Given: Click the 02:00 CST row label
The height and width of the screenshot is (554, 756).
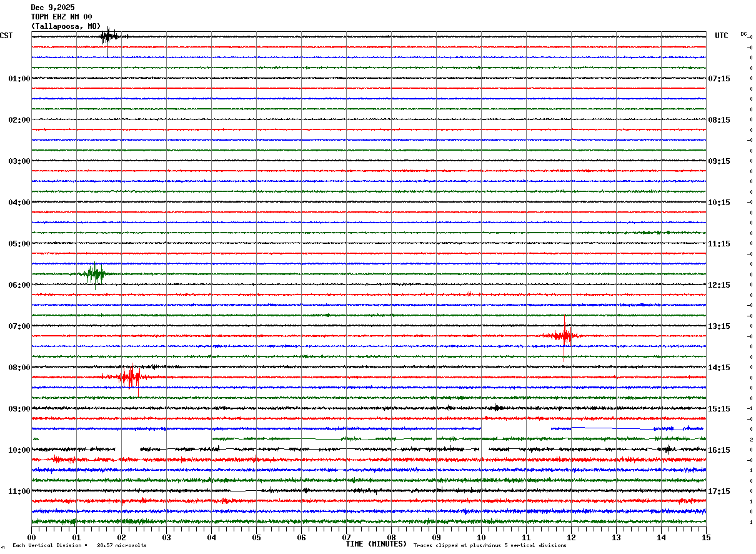Looking at the screenshot, I should [x=19, y=120].
